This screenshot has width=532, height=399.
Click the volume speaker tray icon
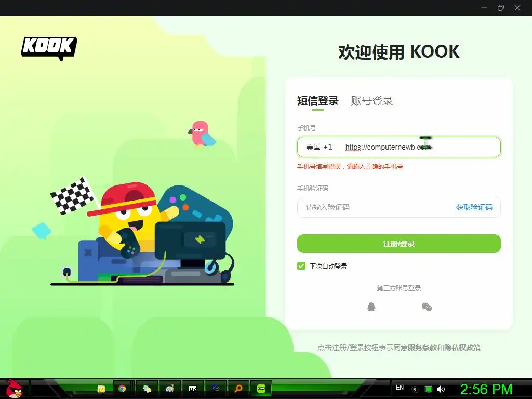point(441,389)
